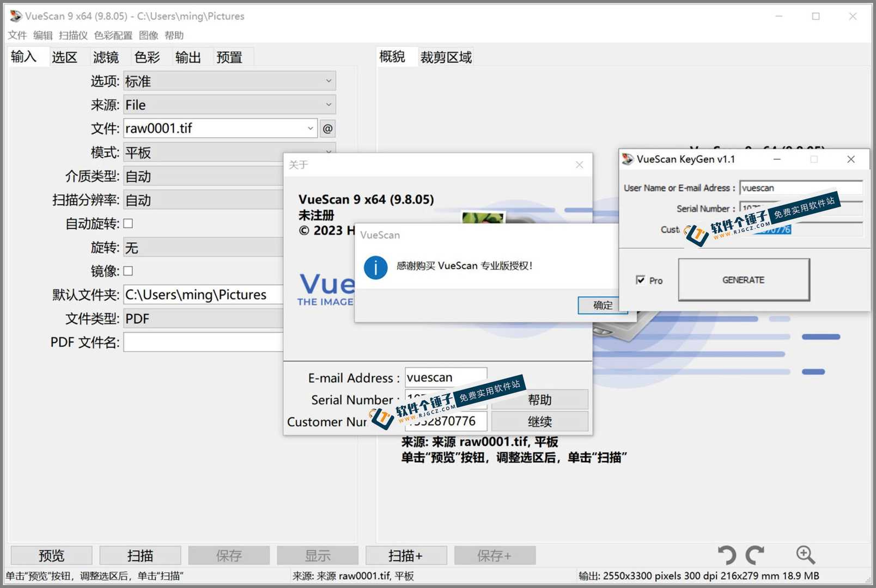The height and width of the screenshot is (588, 876).
Task: Open the 色彩配置 menu
Action: 113,35
